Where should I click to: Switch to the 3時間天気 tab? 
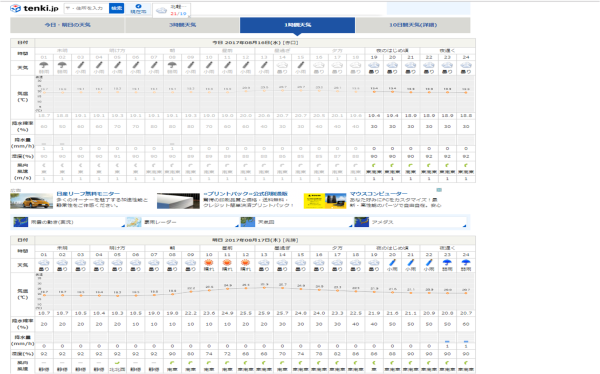coord(183,25)
